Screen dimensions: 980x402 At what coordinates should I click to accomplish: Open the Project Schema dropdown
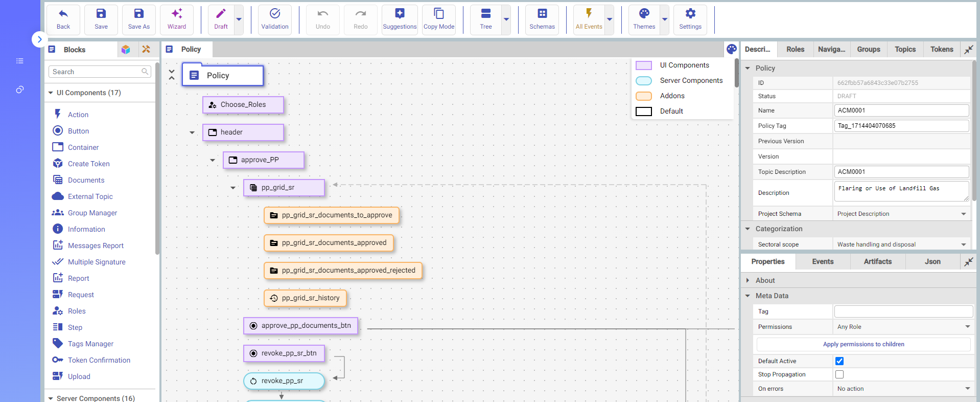[901, 214]
